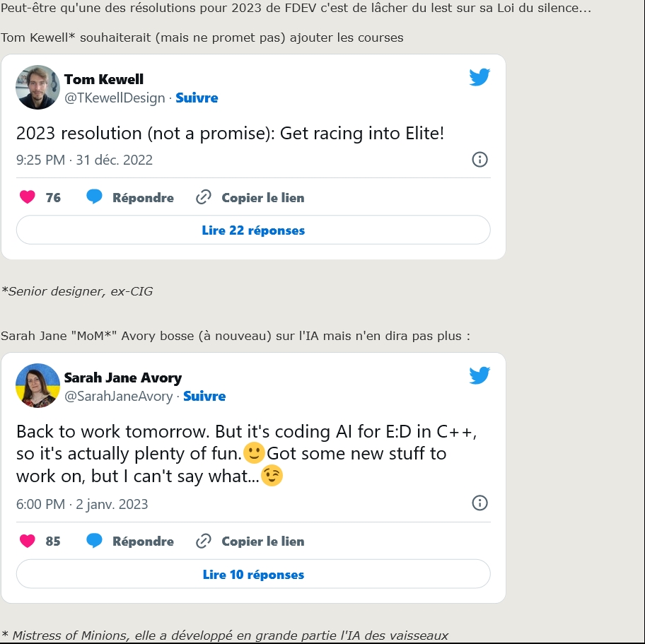The image size is (645, 644).
Task: Click the Tom Kewell display name
Action: click(104, 79)
